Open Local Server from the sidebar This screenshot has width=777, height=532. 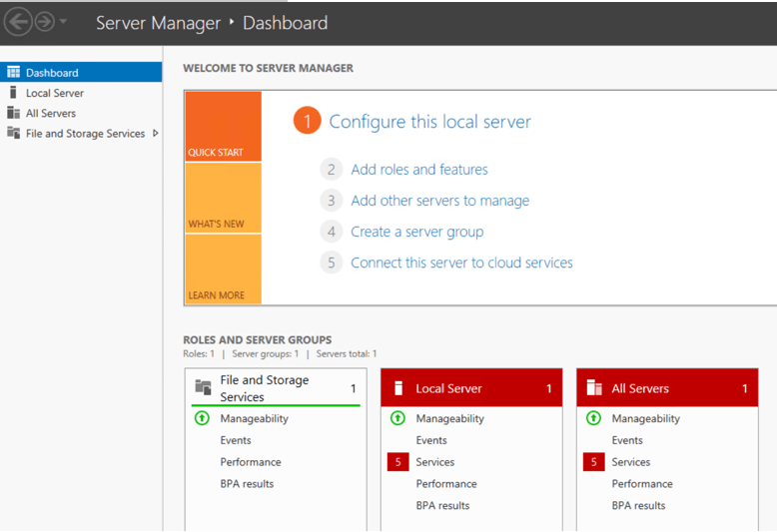coord(54,93)
